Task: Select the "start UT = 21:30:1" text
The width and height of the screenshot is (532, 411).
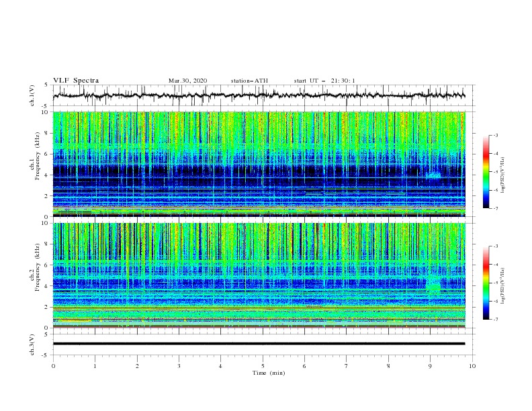Action: [324, 81]
